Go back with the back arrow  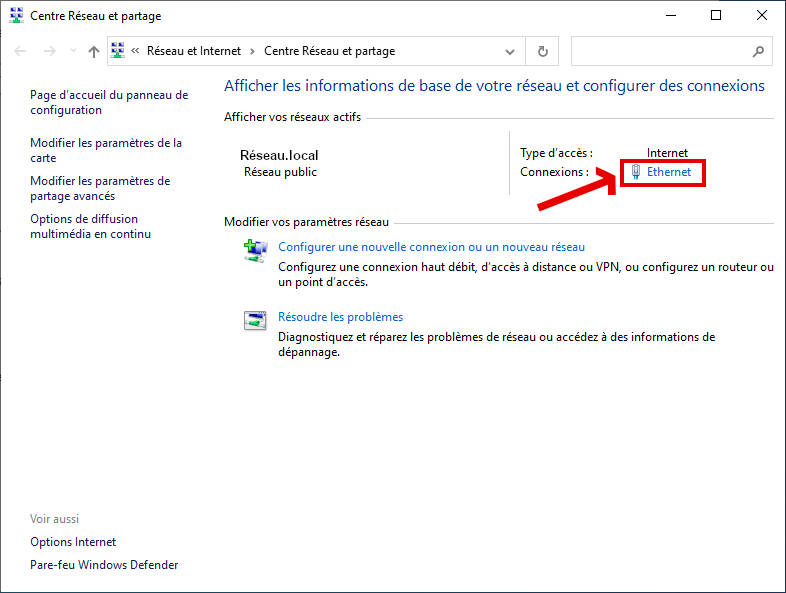[x=21, y=51]
